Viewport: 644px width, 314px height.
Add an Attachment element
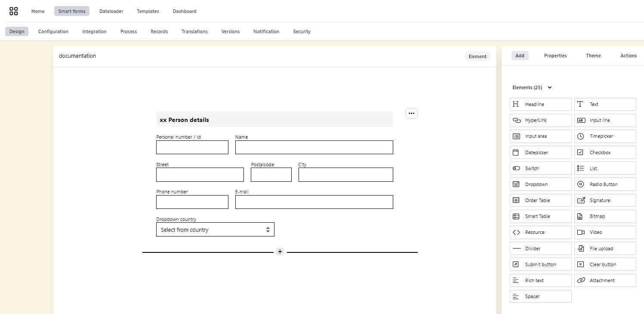pyautogui.click(x=605, y=280)
